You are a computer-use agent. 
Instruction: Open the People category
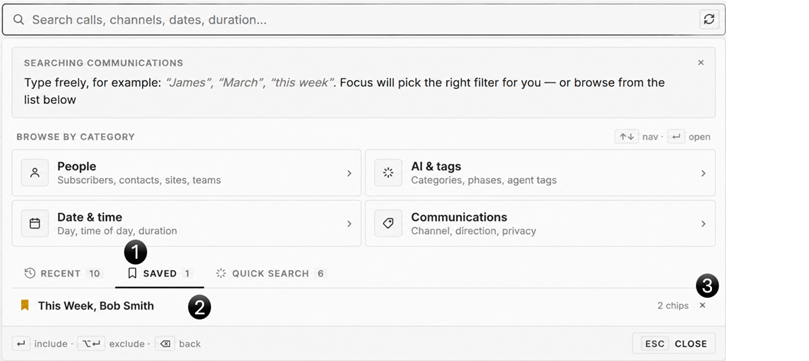pyautogui.click(x=186, y=173)
